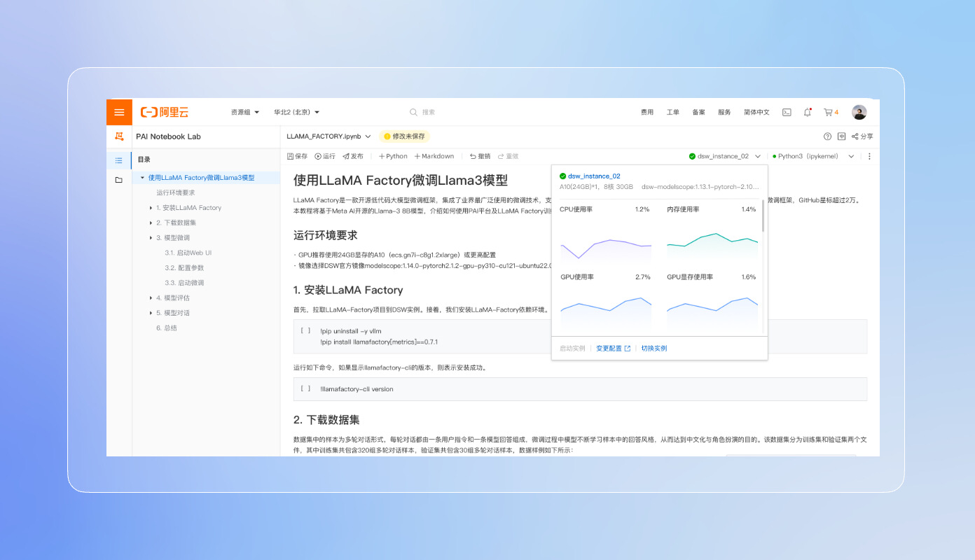The width and height of the screenshot is (975, 560).
Task: Open the 服务 top menu
Action: click(724, 112)
